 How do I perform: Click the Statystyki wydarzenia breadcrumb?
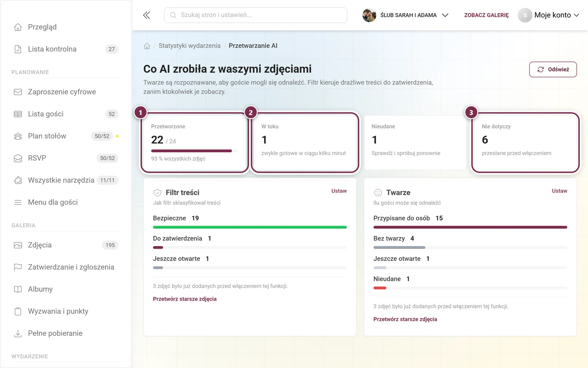coord(189,46)
